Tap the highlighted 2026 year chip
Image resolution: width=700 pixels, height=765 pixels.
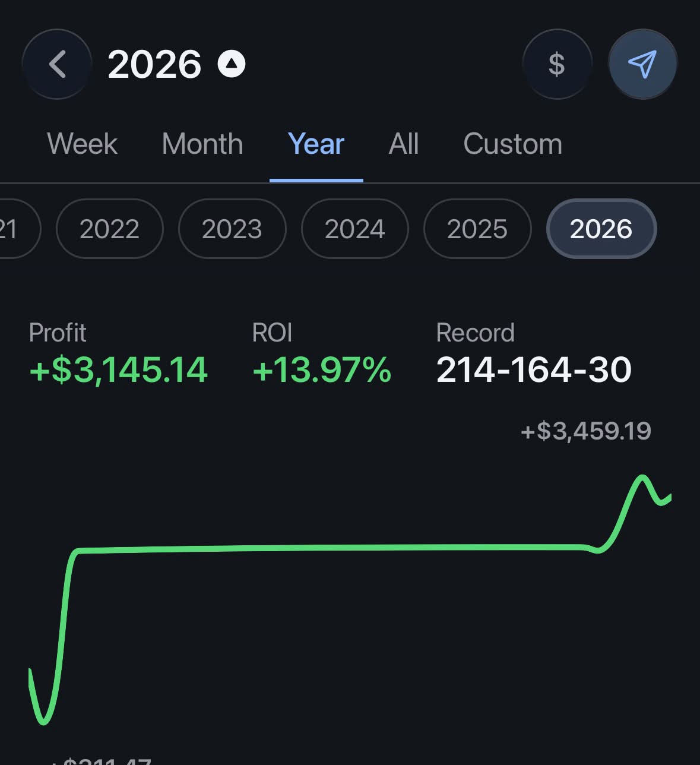pos(601,229)
